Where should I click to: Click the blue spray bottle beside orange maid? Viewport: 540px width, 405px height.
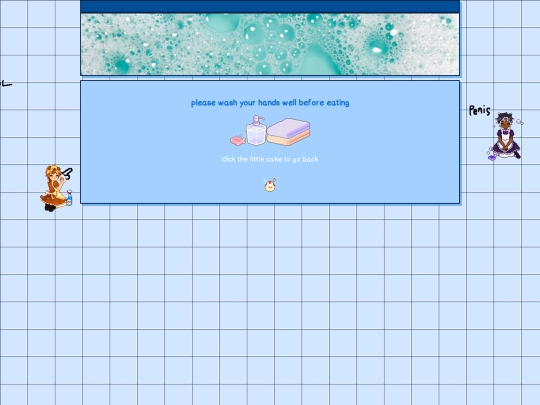(x=69, y=198)
